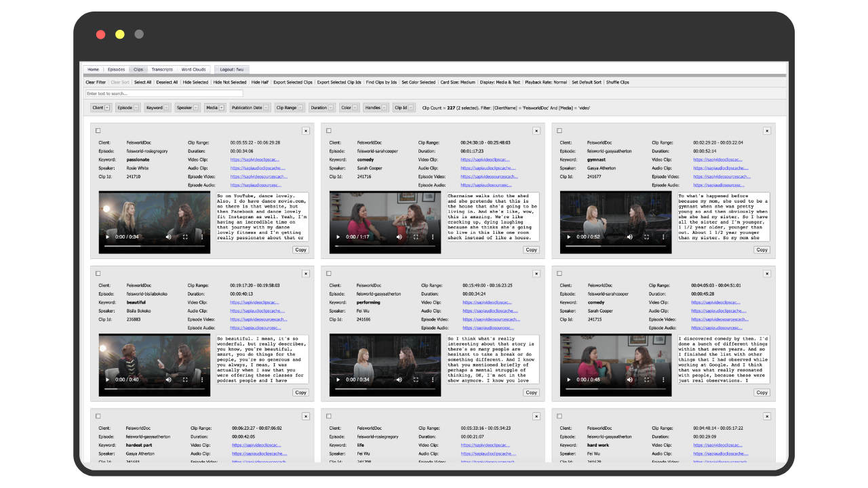The height and width of the screenshot is (488, 868).
Task: Open more options on Bisila Bokoko's clip player
Action: tap(201, 380)
